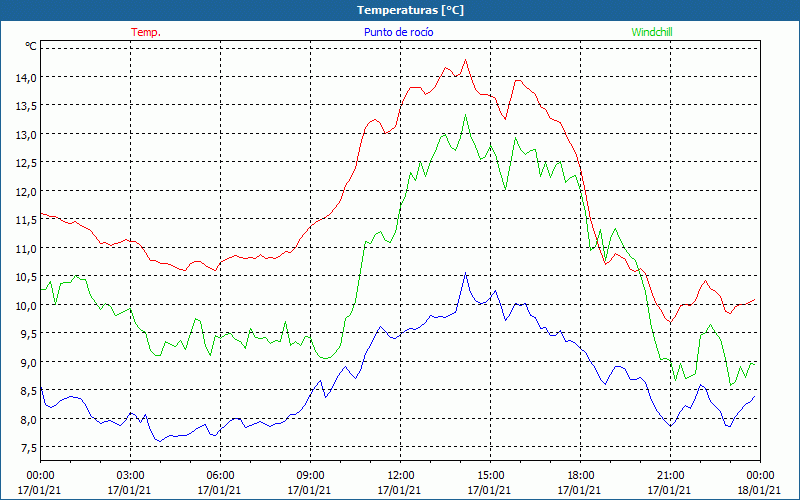The height and width of the screenshot is (500, 800).
Task: Click the 18:00 time axis label
Action: point(580,476)
